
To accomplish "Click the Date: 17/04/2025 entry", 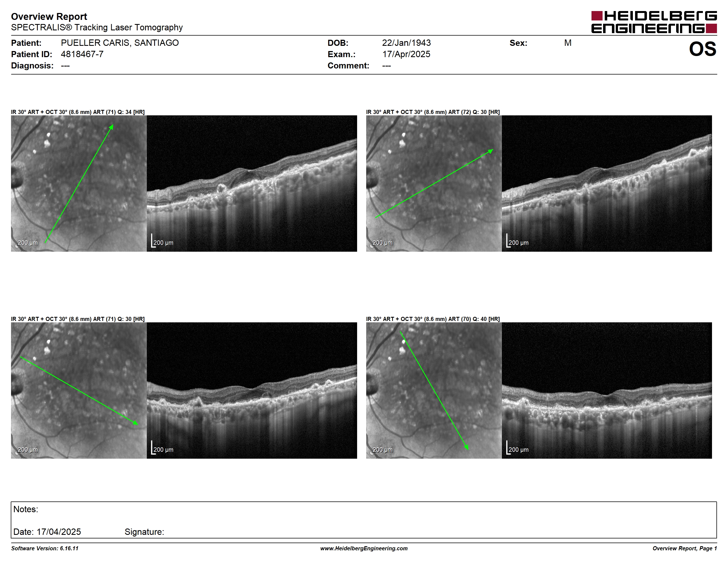I will 47,532.
